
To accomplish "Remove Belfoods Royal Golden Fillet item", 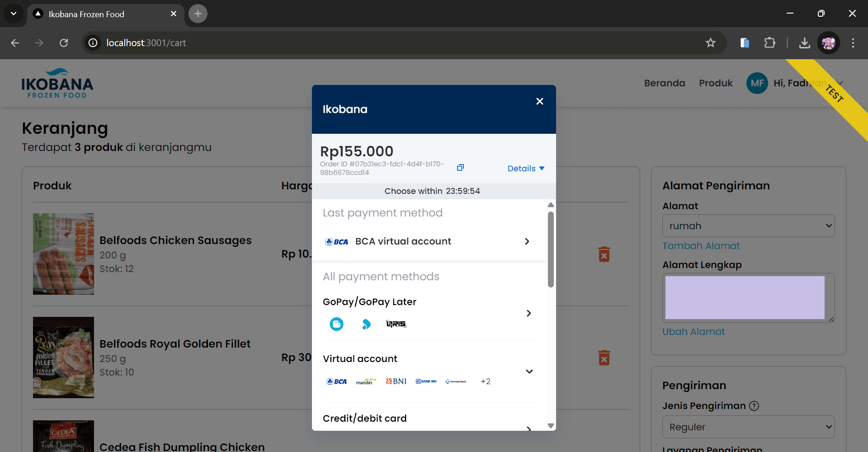I will tap(604, 358).
